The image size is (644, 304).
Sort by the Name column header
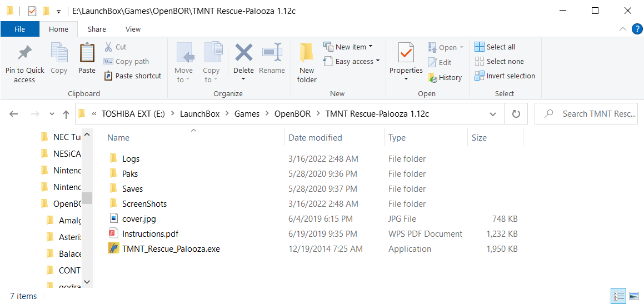pos(118,138)
